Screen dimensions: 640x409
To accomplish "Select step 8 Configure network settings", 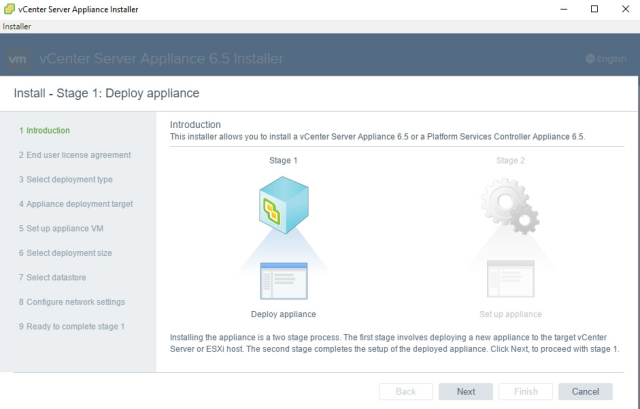I will click(72, 302).
